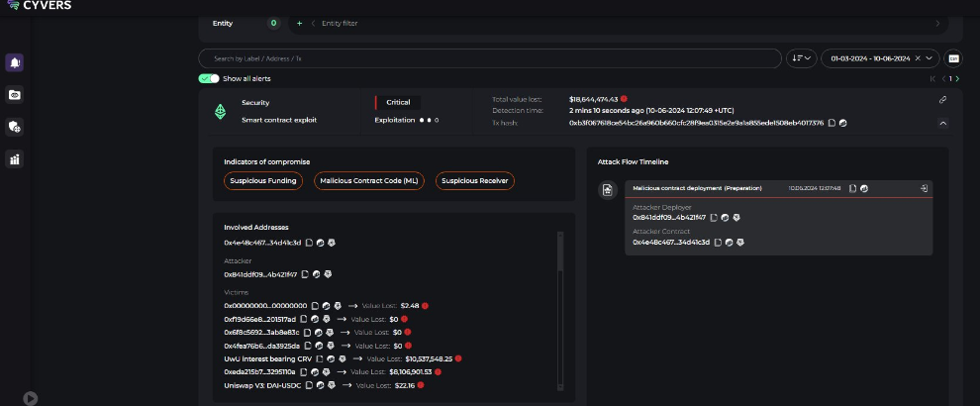Copy the Tx hash value
Screen dimensions: 980x406
[832, 123]
